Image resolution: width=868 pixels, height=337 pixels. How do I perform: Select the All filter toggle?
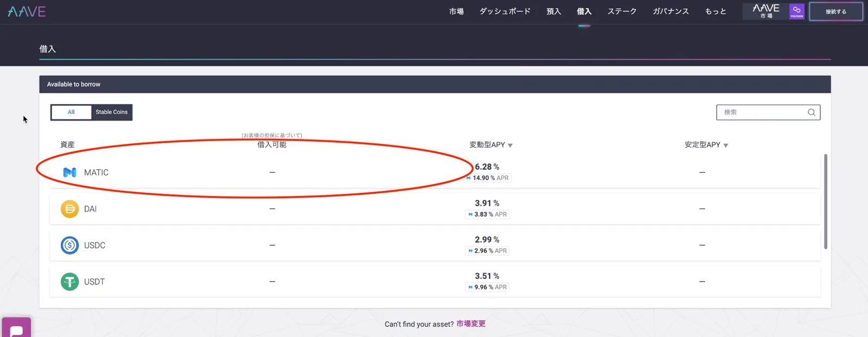point(71,112)
